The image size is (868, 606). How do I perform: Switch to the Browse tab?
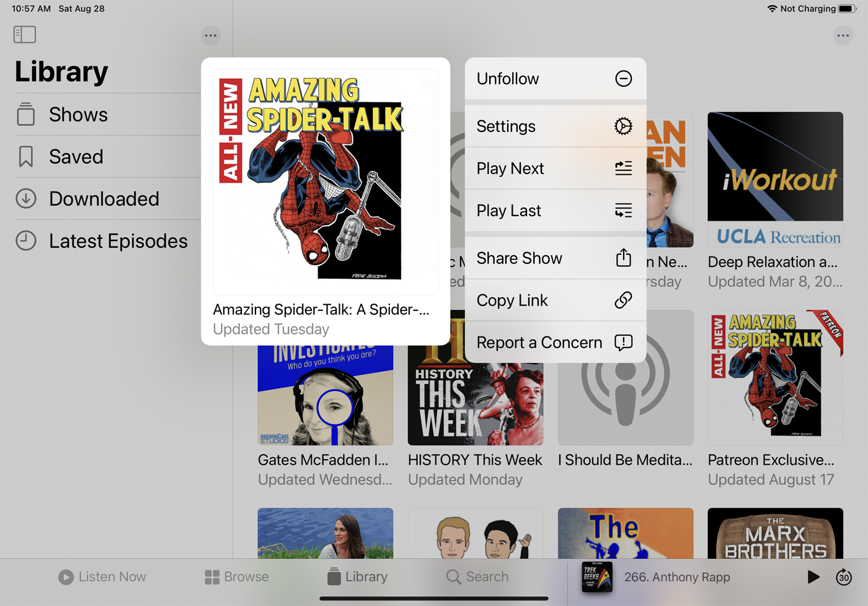[237, 577]
